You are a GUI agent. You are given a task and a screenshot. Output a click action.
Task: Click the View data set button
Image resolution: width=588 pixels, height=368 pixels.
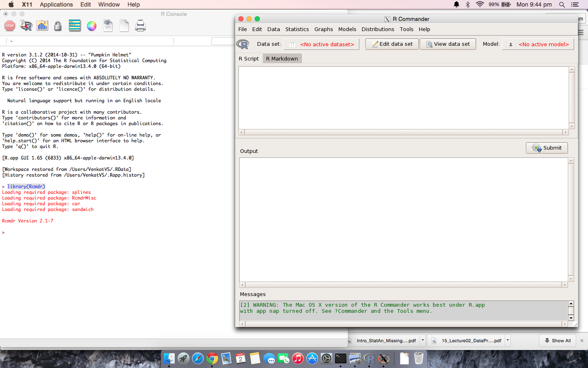pyautogui.click(x=448, y=44)
